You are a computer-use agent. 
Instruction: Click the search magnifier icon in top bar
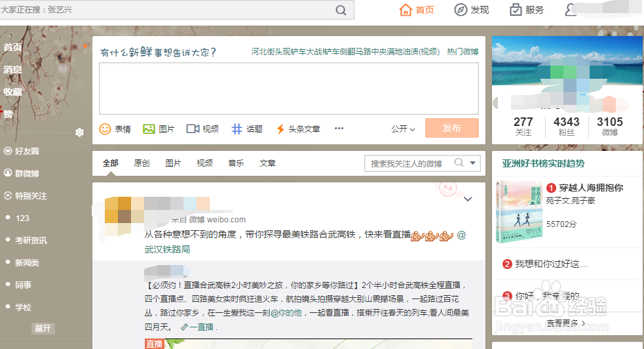point(341,10)
